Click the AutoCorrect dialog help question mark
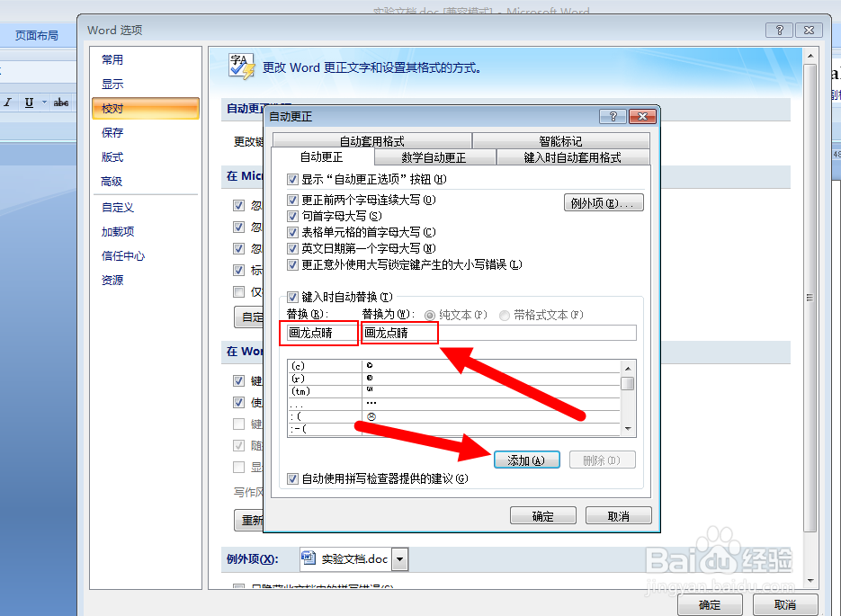The width and height of the screenshot is (841, 616). pyautogui.click(x=613, y=116)
